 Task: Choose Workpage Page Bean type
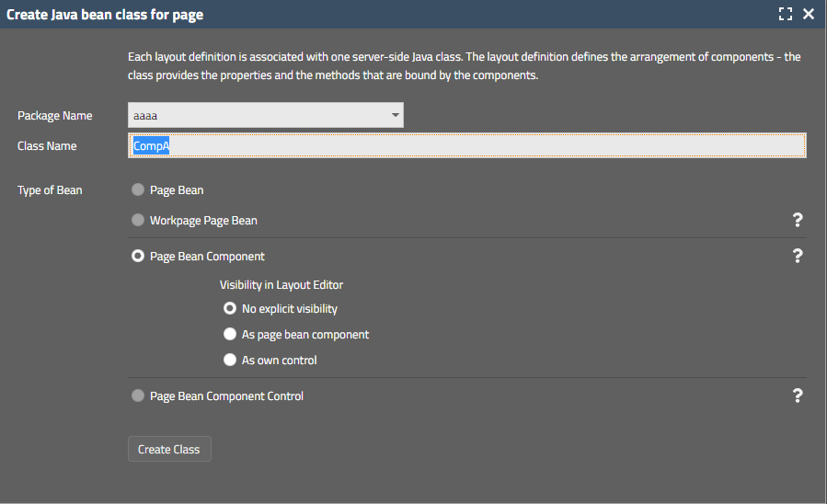tap(138, 221)
